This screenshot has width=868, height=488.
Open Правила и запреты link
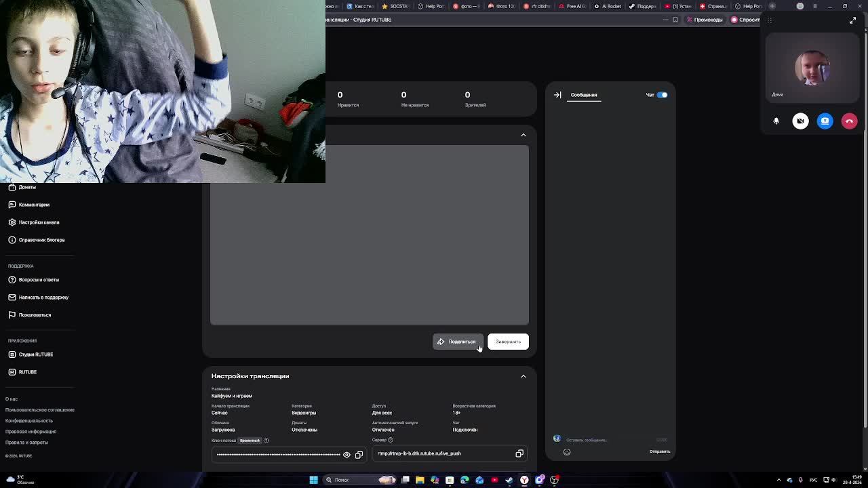click(x=26, y=443)
